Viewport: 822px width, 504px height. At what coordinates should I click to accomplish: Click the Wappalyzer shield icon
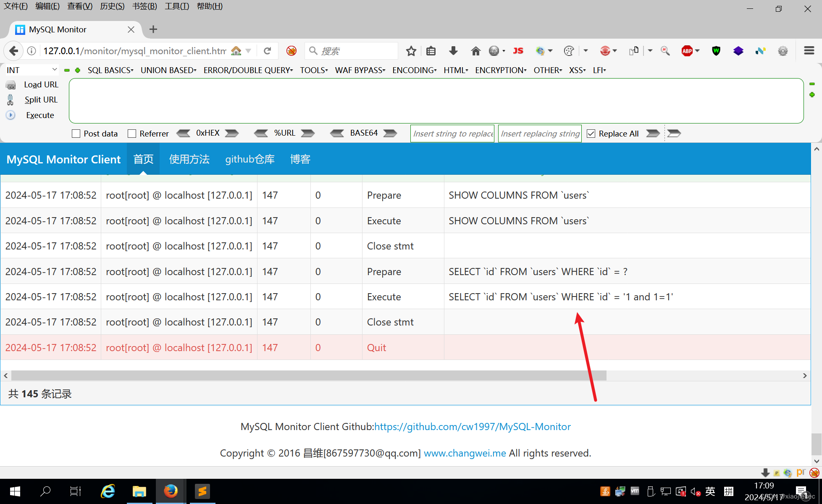(x=716, y=50)
